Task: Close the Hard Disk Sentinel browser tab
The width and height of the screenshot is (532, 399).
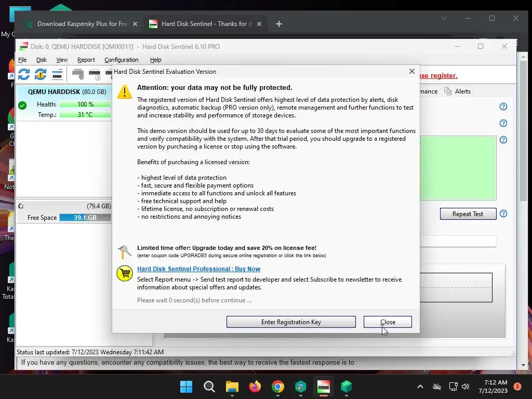Action: 259,24
